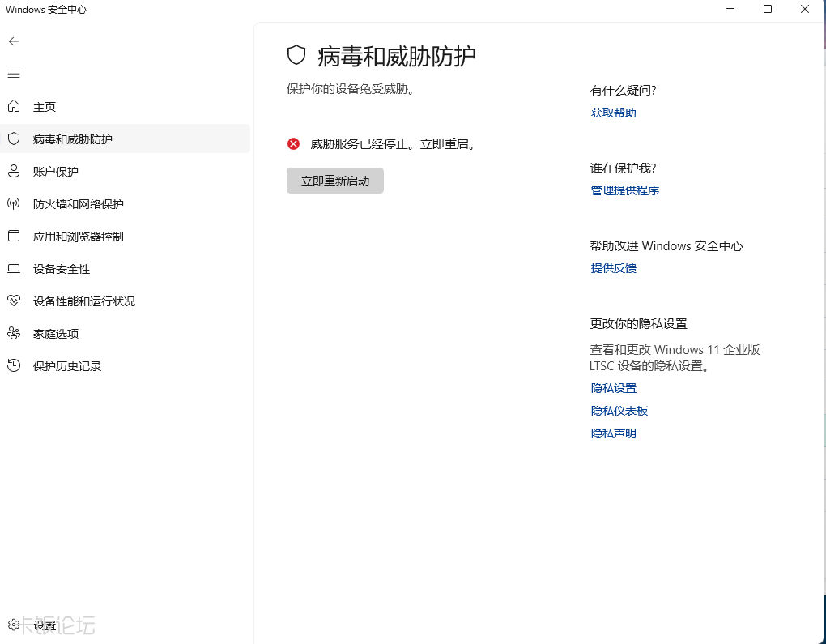Click 帮助改进 Windows 安全中心 heading

pos(666,246)
